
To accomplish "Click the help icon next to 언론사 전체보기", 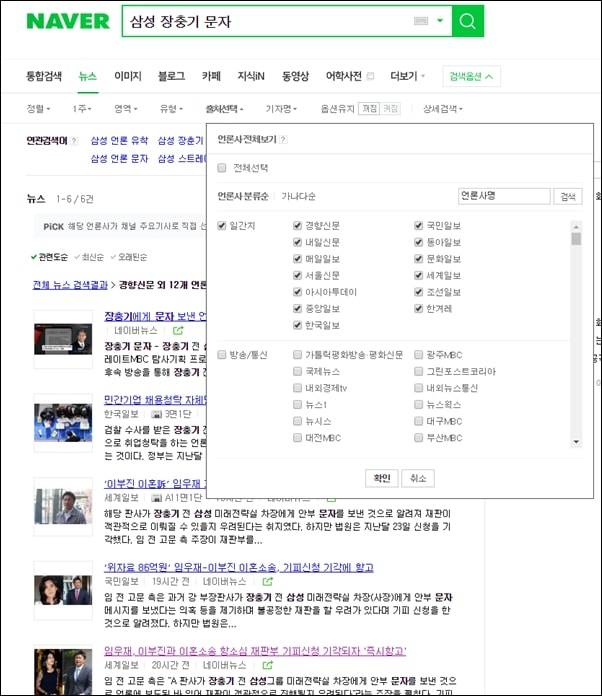I will [x=283, y=139].
